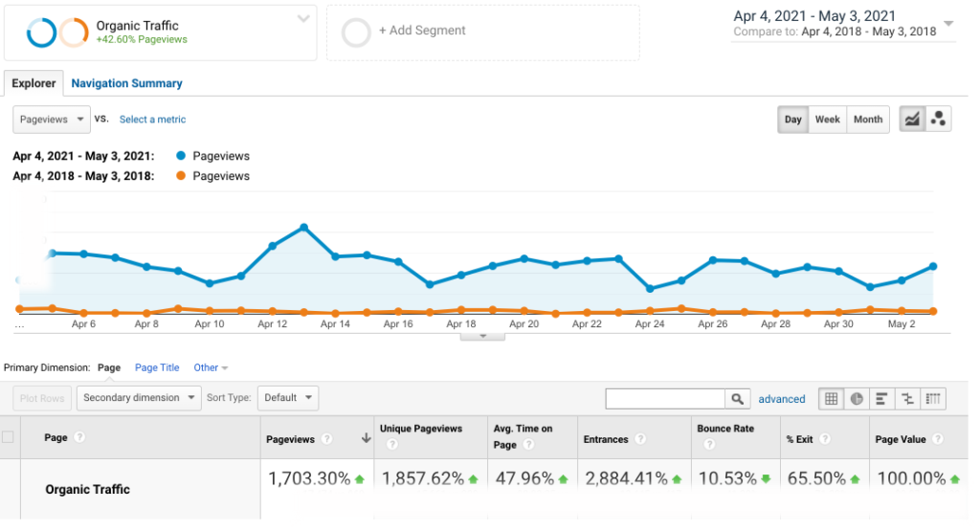Switch to motion chart view

[939, 120]
